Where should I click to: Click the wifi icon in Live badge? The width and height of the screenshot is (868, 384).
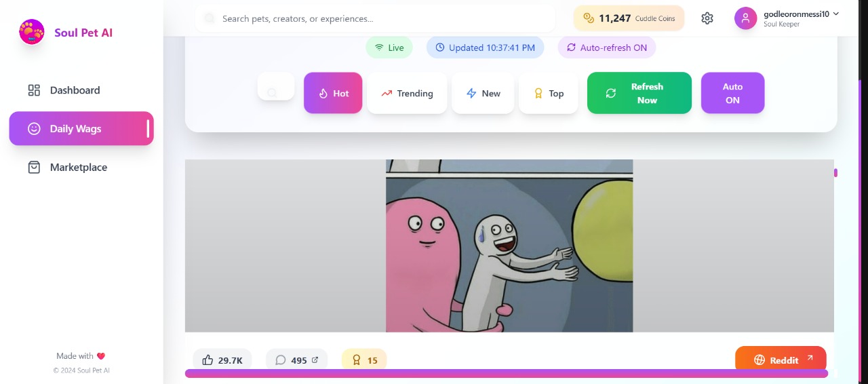click(379, 47)
